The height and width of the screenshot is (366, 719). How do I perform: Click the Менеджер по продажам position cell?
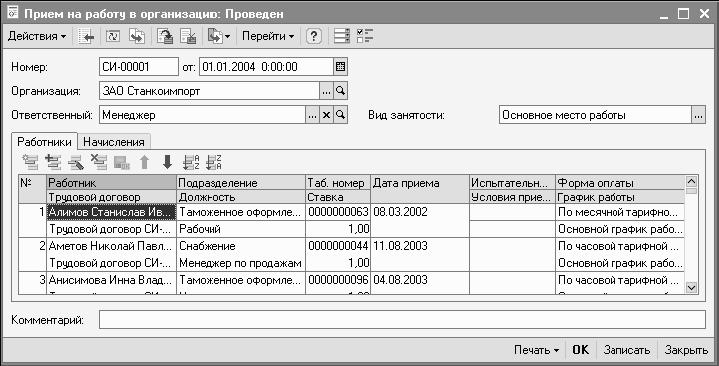[x=241, y=263]
